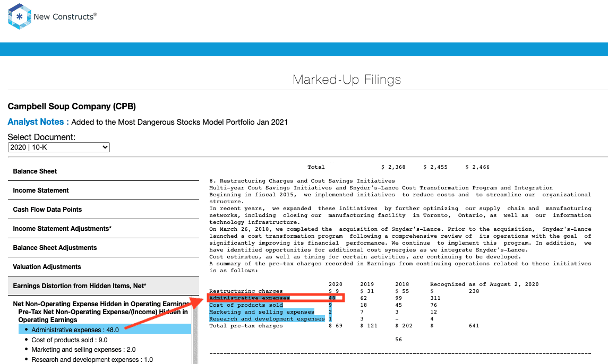Click Net Non-Operating Expense Hidden in Operating Earnings
Screen dimensions: 608x364
tap(101, 304)
